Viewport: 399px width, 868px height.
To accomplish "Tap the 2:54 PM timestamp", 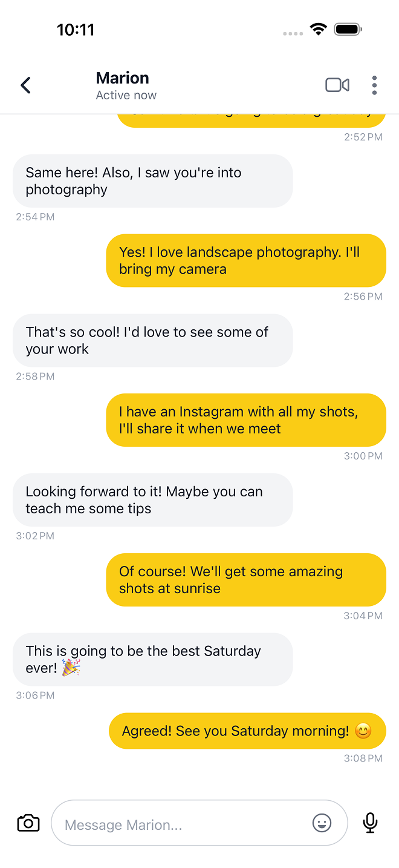I will [34, 217].
